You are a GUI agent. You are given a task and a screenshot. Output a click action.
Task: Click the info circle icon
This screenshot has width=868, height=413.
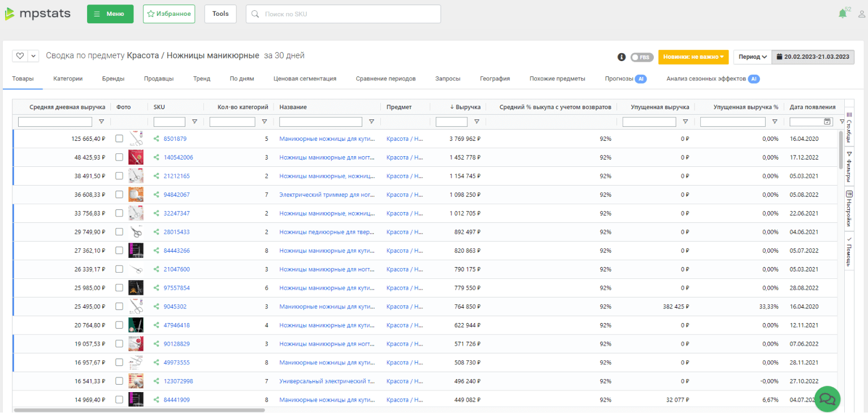coord(622,57)
